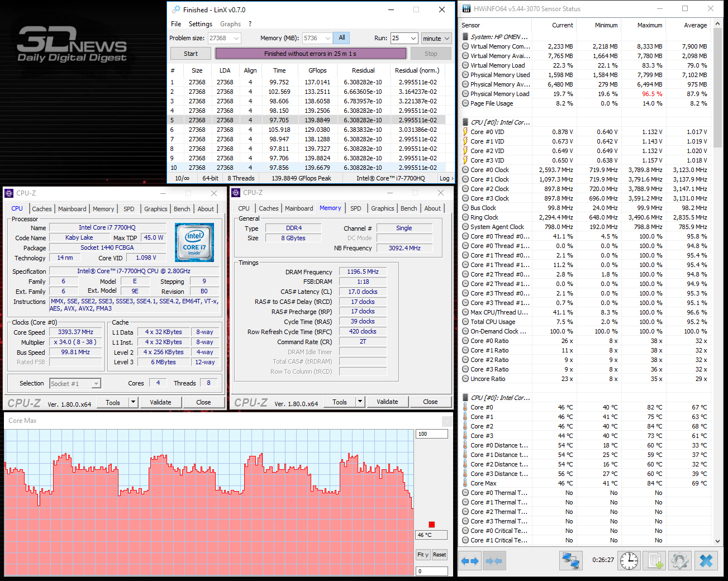Screen dimensions: 728x581
Task: Toggle the All memory button in LinX
Action: 342,38
